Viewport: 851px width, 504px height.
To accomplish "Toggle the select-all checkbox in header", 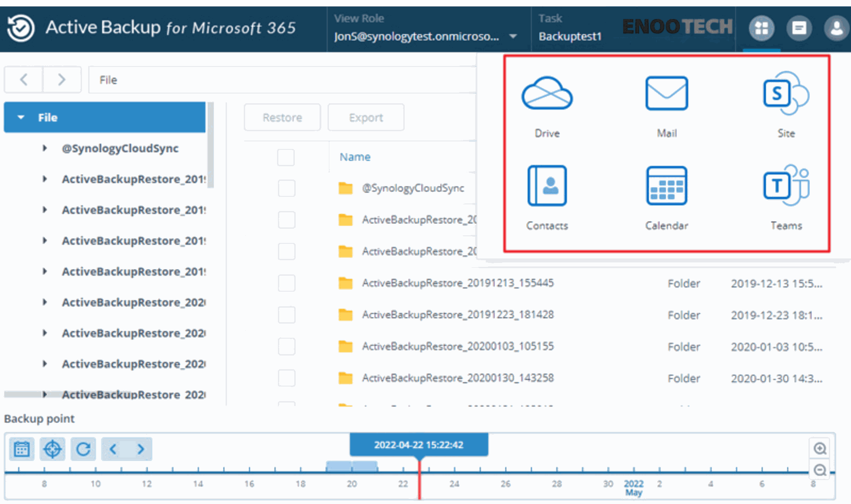I will pyautogui.click(x=286, y=157).
